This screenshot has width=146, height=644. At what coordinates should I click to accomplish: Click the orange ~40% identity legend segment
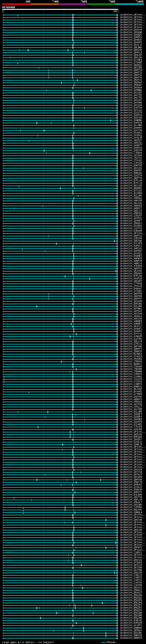[45, 4]
